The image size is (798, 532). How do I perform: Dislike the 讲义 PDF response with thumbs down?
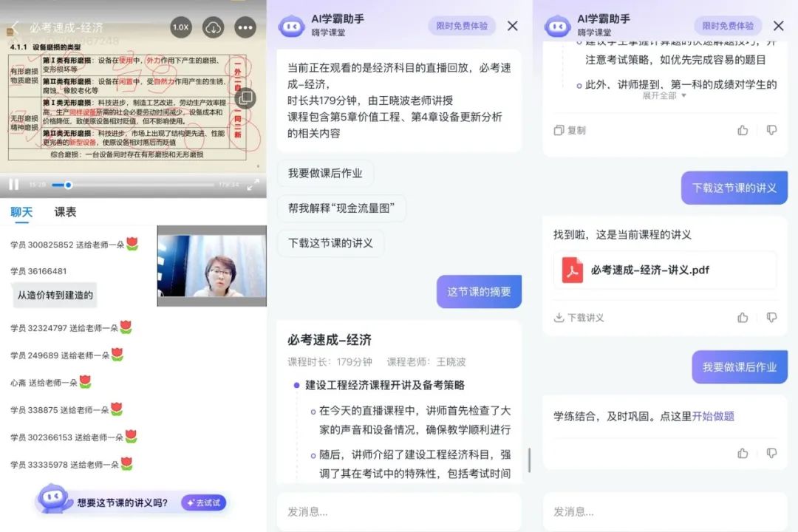(771, 318)
